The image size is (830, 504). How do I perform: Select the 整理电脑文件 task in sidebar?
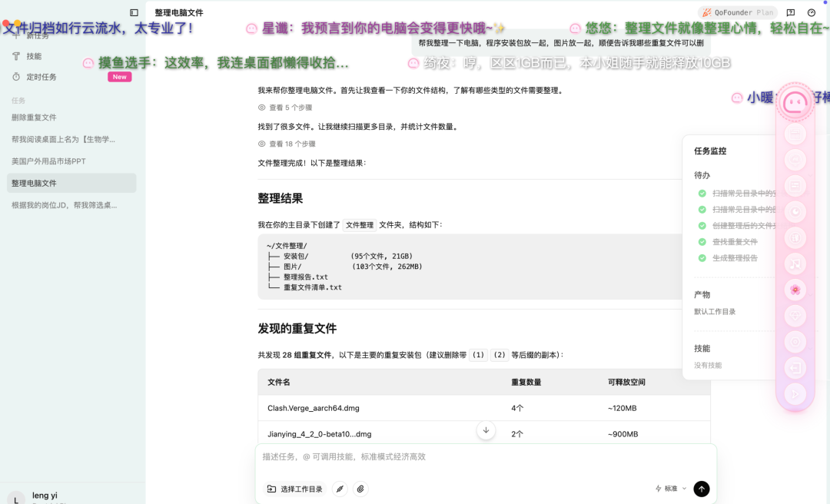pos(71,183)
